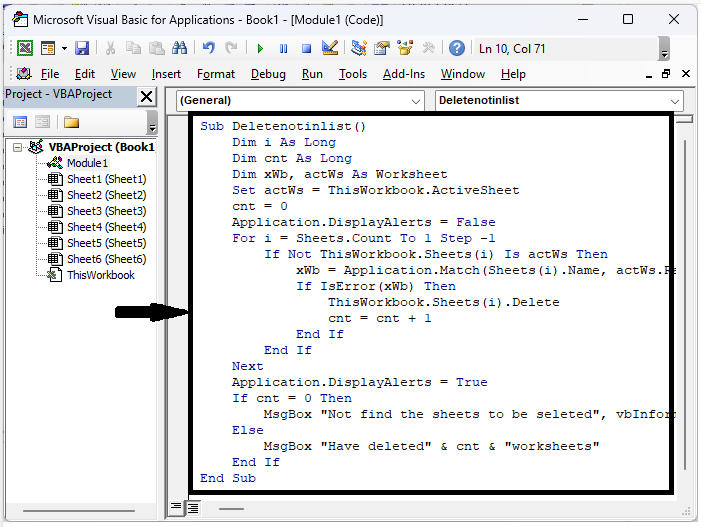Click the 'End Sub' code line
Viewport: 701px width, 527px height.
coord(228,478)
